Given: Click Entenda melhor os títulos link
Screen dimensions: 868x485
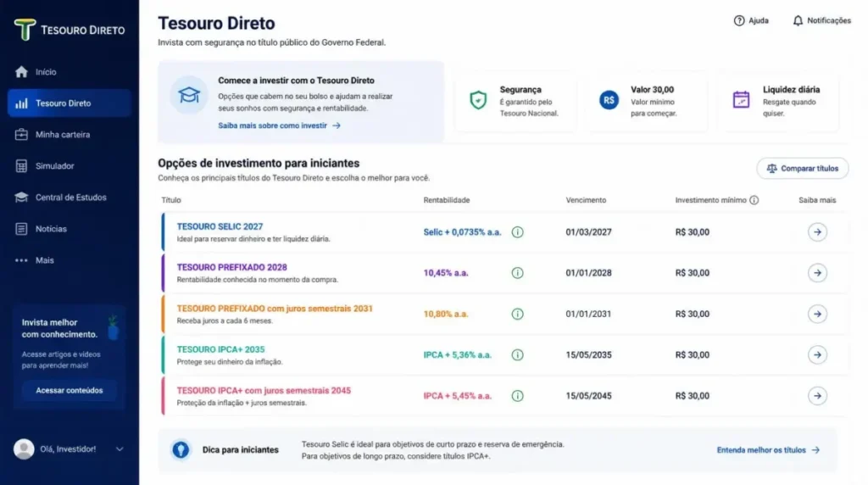Looking at the screenshot, I should tap(768, 450).
